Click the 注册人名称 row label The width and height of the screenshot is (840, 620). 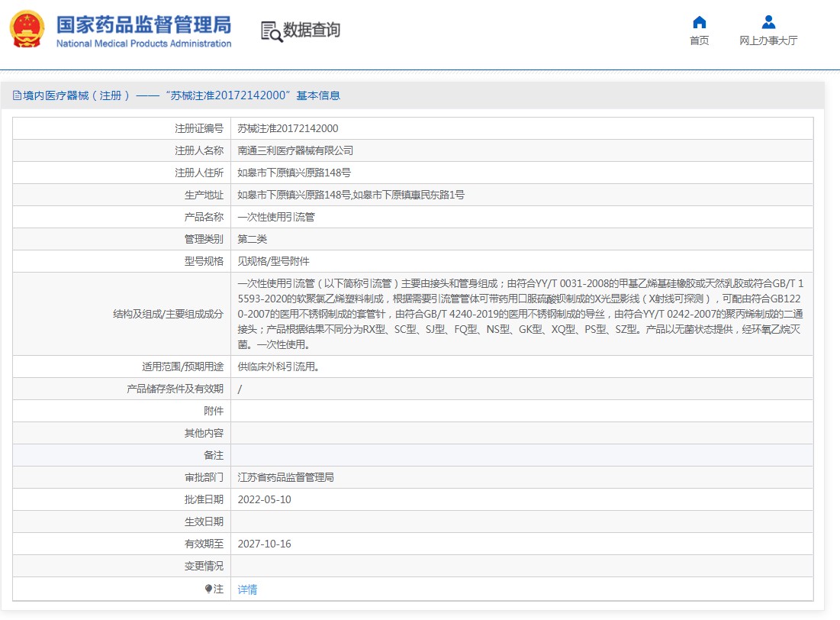[199, 150]
